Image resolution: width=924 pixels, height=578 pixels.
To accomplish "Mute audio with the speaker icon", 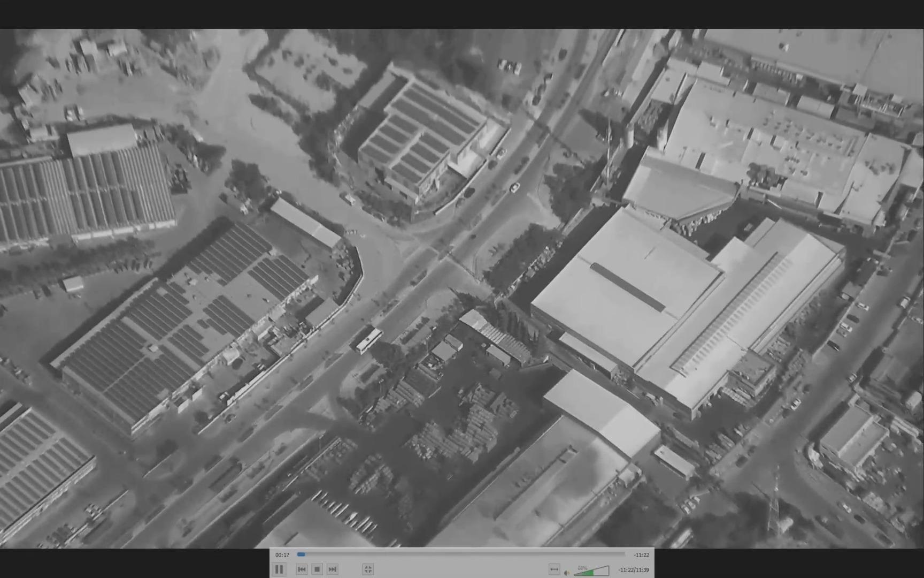I will [x=567, y=573].
